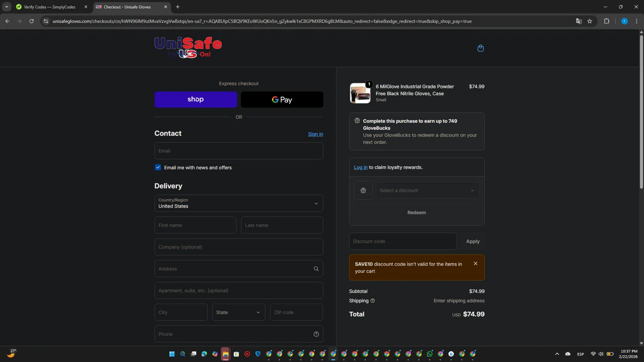Click Log in to claim loyalty rewards
The width and height of the screenshot is (644, 362).
361,167
